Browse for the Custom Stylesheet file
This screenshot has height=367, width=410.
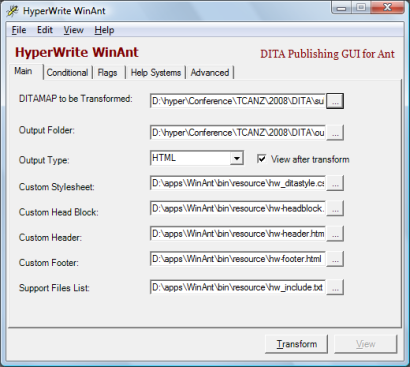(x=335, y=183)
